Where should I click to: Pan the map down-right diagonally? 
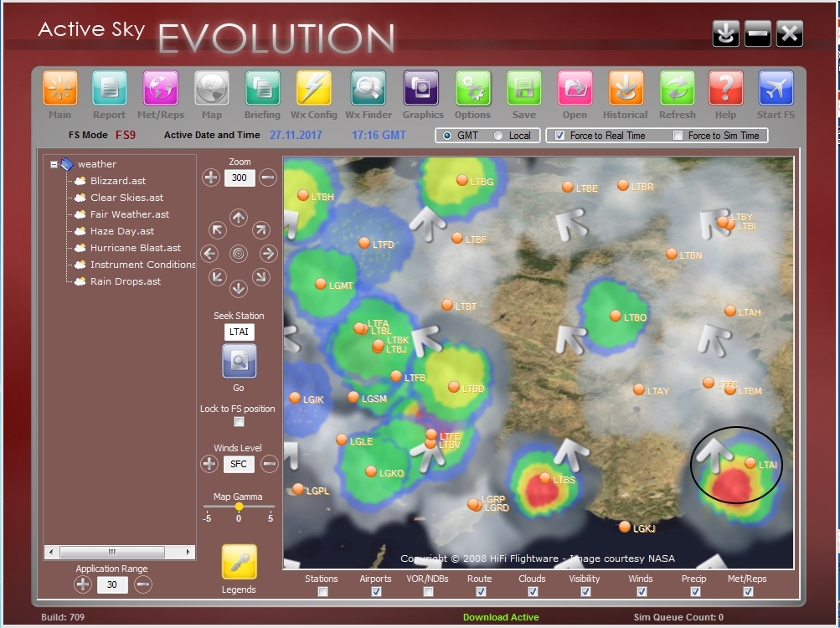point(261,276)
